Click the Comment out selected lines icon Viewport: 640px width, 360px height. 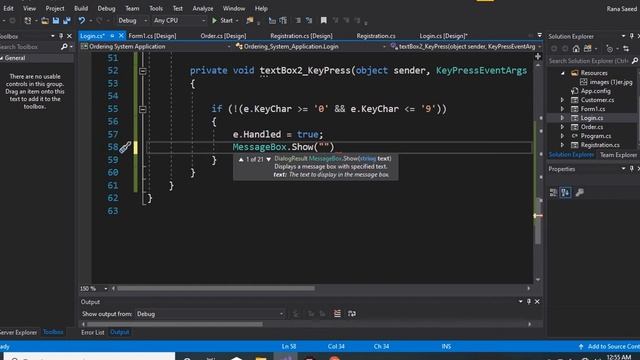298,20
